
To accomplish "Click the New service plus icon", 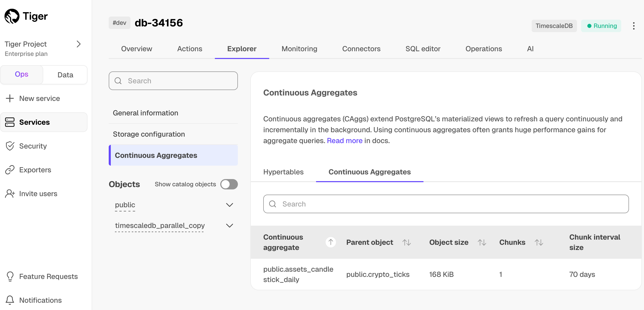I will (10, 98).
